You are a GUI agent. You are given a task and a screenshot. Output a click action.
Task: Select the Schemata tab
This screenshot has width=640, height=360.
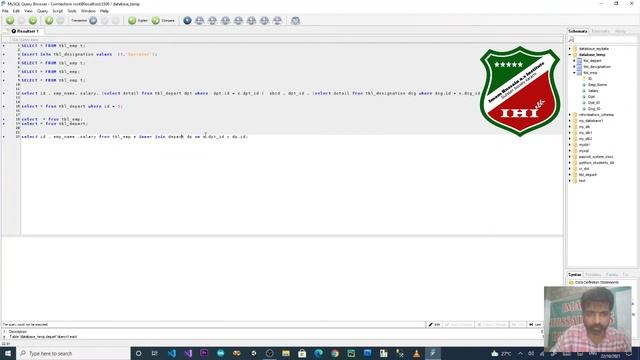pyautogui.click(x=578, y=31)
